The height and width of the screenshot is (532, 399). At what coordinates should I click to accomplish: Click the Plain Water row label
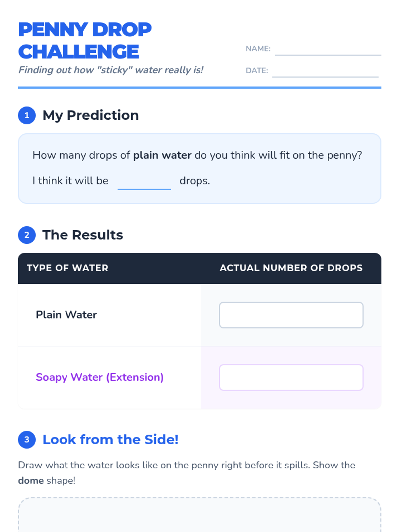coord(66,315)
